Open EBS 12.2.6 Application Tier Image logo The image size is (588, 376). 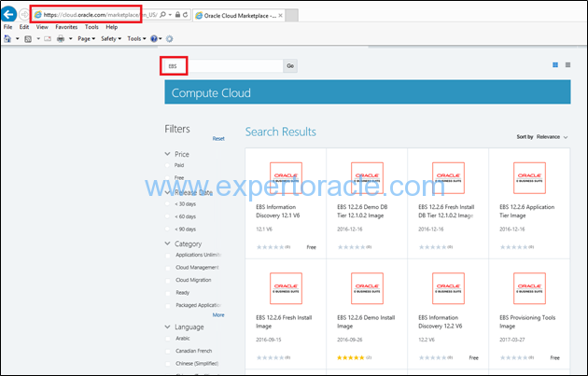click(529, 178)
